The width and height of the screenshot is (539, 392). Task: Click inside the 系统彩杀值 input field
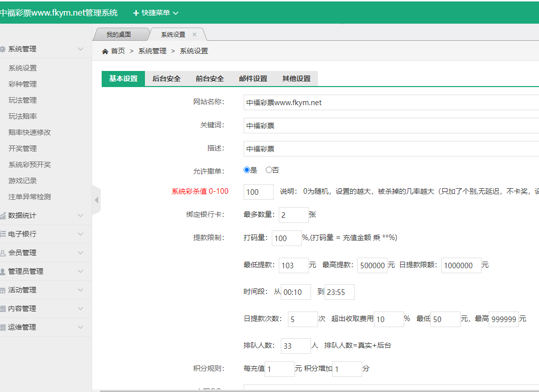point(258,192)
